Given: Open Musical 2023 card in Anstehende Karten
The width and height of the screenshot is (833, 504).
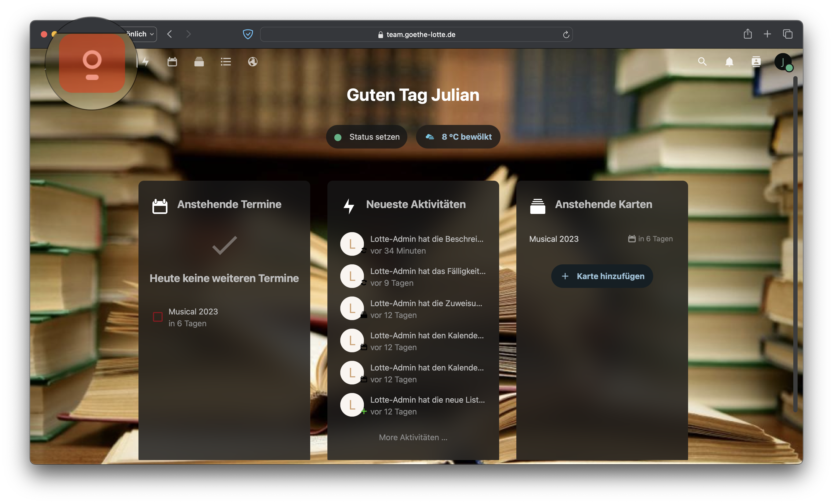Looking at the screenshot, I should tap(554, 239).
